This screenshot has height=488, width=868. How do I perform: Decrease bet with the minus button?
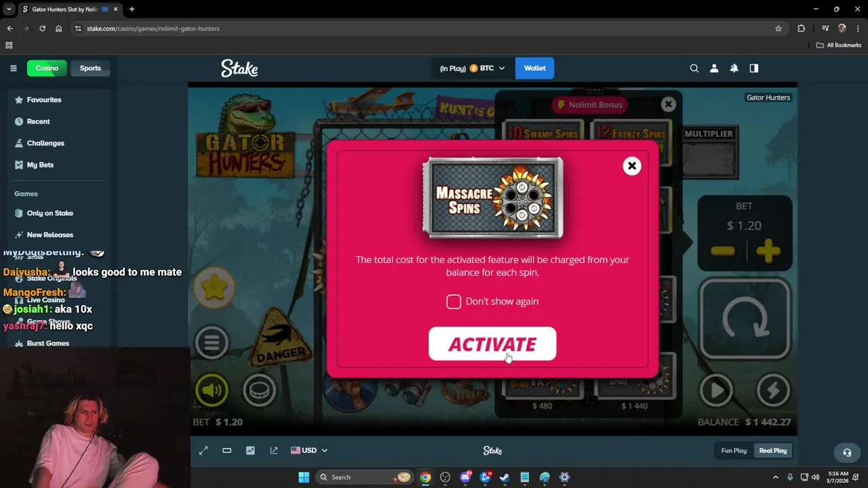coord(723,251)
